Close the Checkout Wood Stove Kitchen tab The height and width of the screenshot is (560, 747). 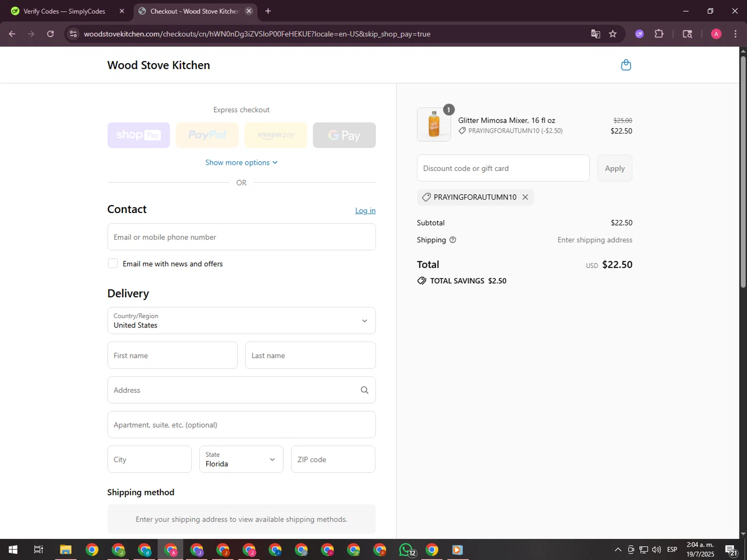[x=249, y=11]
